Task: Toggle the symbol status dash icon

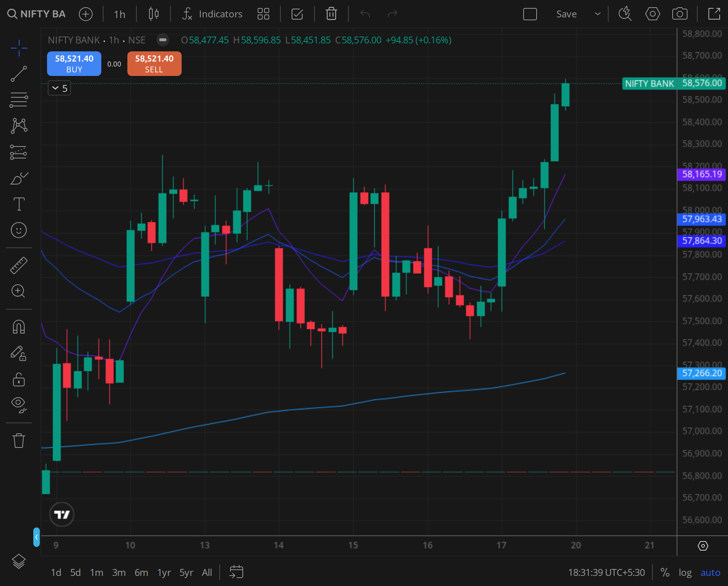Action: tap(163, 40)
